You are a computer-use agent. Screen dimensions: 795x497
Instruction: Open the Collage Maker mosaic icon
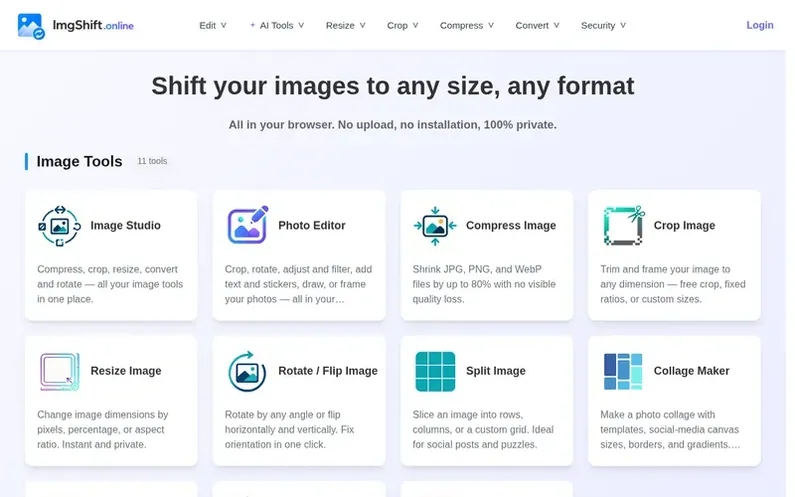(x=623, y=372)
